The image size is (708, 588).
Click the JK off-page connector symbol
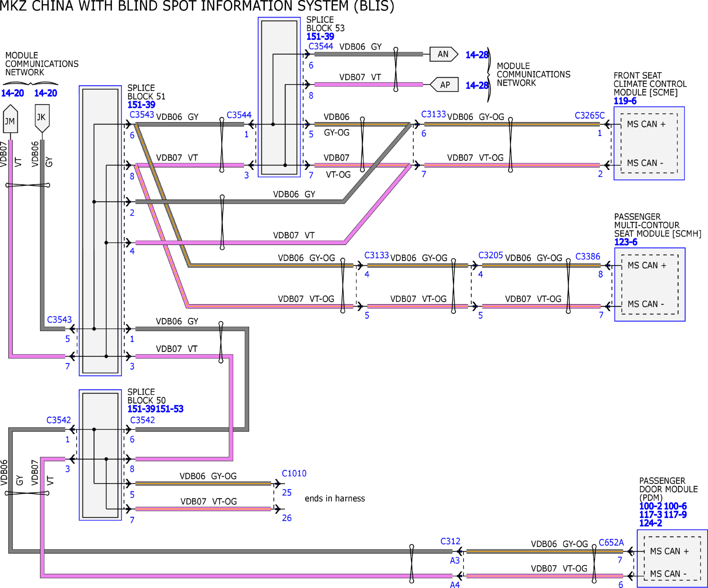42,118
